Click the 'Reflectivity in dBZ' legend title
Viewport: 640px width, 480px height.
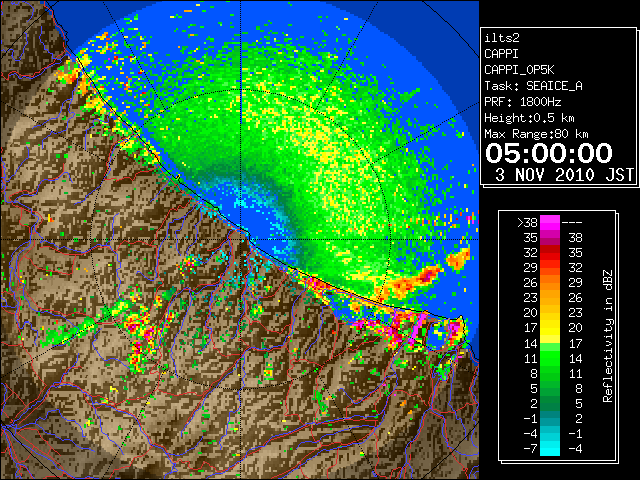[608, 336]
